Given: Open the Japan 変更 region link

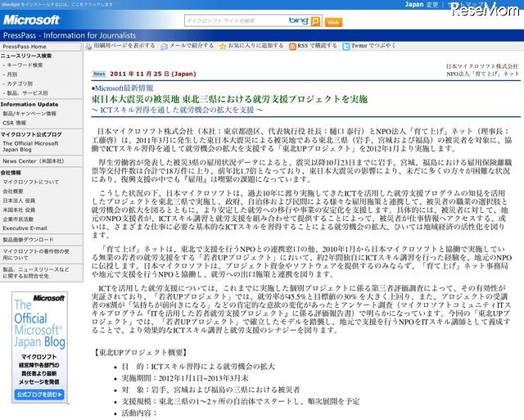Looking at the screenshot, I should click(422, 5).
